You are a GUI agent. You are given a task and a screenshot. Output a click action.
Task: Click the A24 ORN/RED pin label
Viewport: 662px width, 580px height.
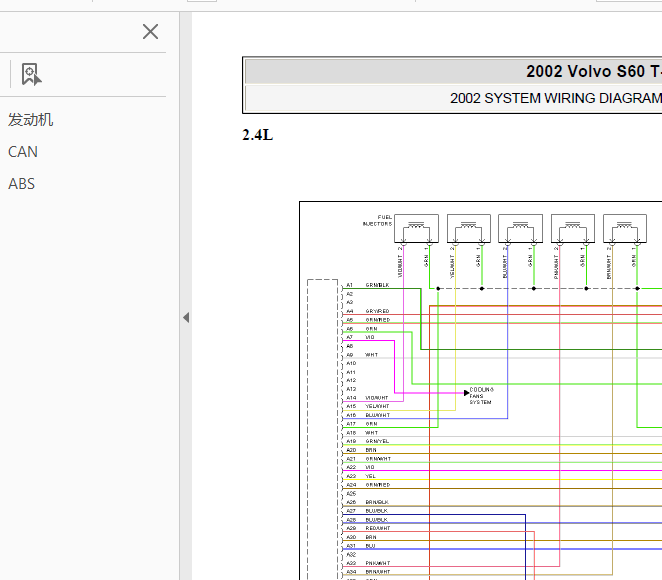tap(368, 485)
